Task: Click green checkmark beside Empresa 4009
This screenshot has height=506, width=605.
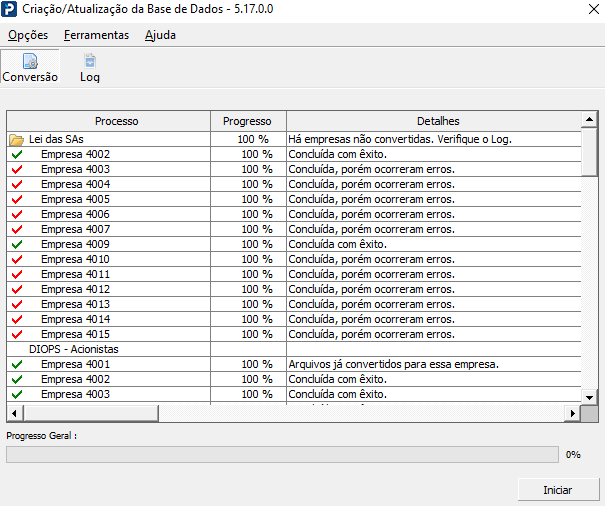Action: point(17,244)
